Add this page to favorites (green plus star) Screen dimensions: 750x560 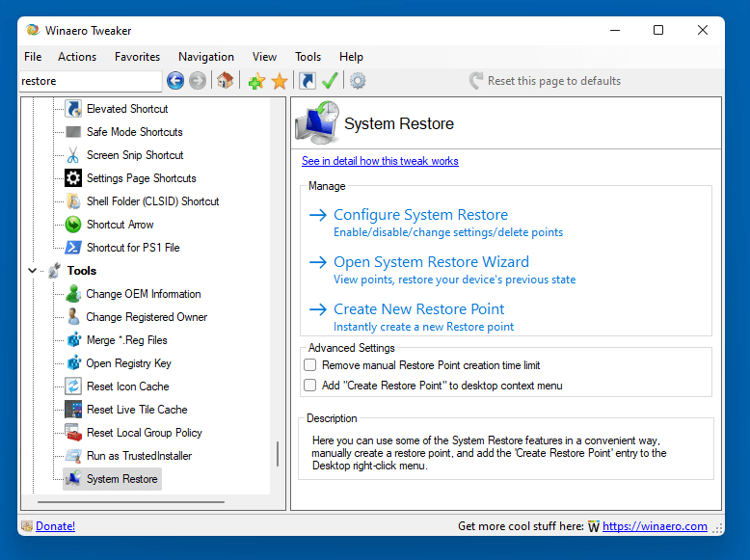coord(256,81)
